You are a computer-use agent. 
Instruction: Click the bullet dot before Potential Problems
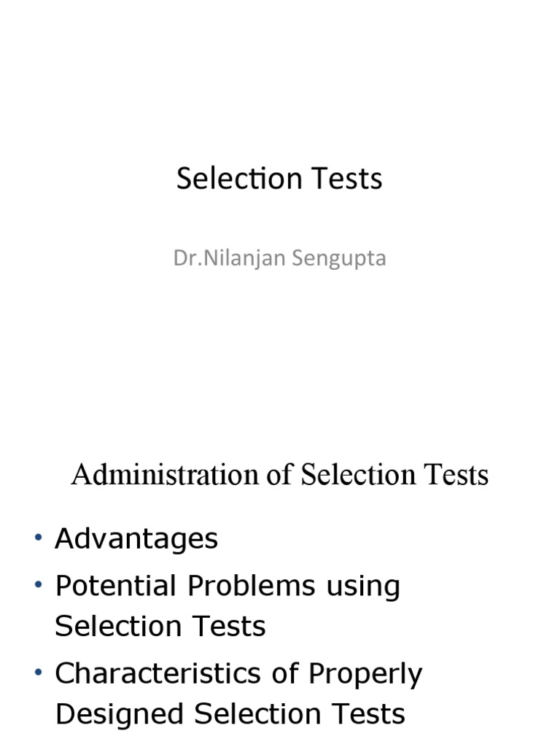point(39,586)
